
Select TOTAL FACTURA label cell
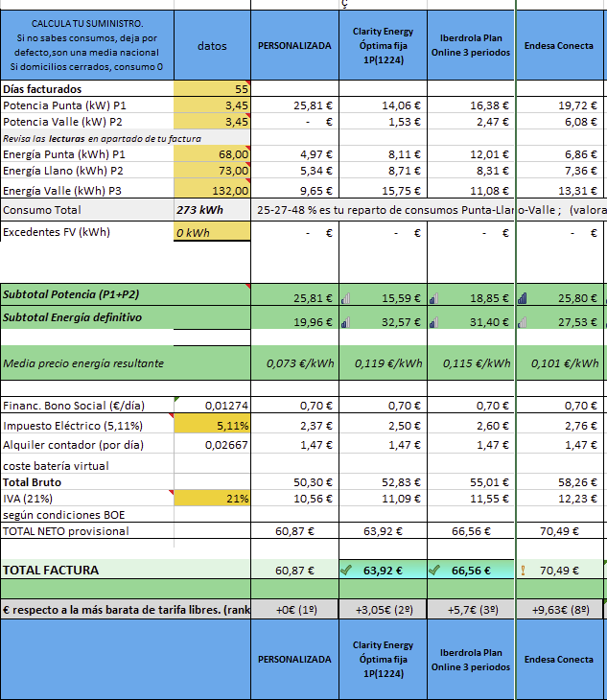pos(126,570)
